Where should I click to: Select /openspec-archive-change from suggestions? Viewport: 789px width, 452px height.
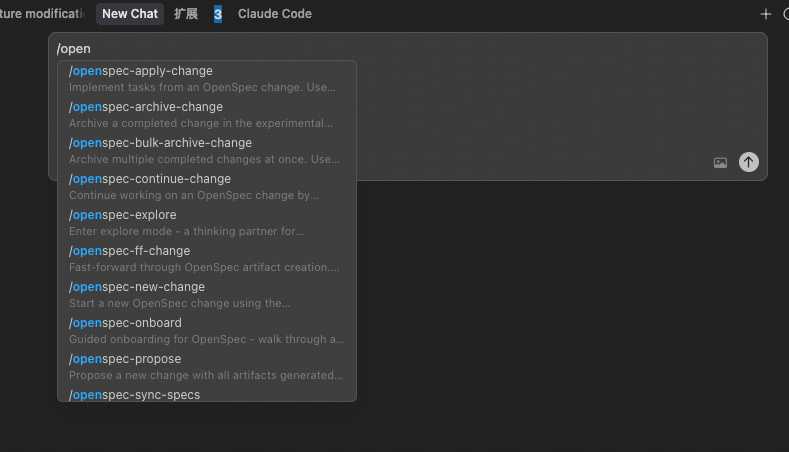click(207, 115)
